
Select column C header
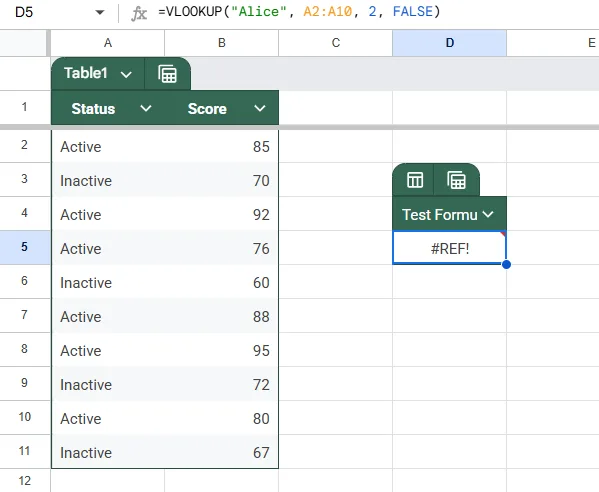click(x=335, y=43)
